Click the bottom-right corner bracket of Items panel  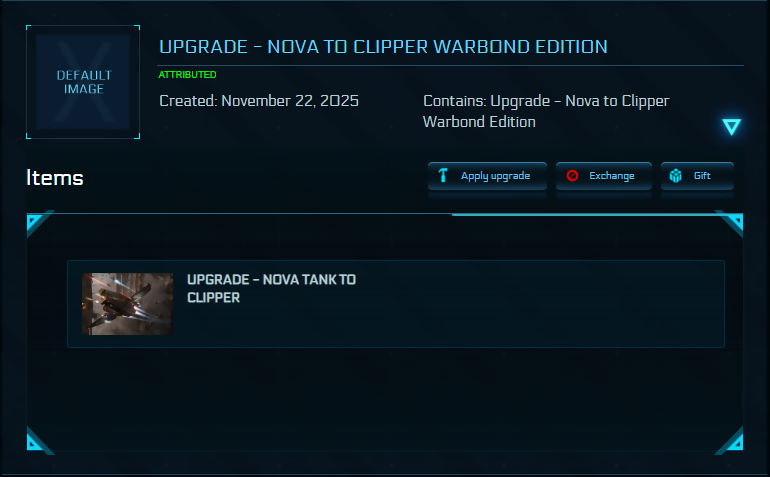[733, 440]
